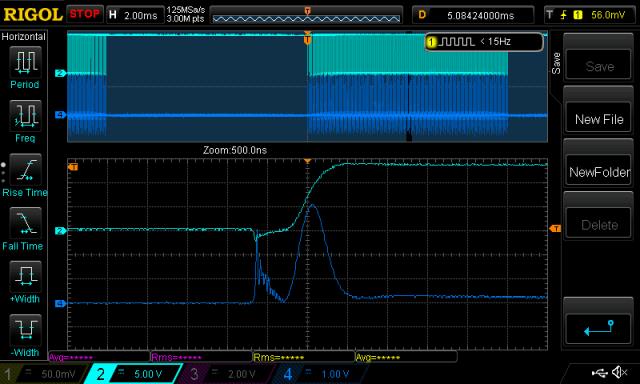Choose the Fall Time measurement icon
The width and height of the screenshot is (640, 384).
coord(25,223)
